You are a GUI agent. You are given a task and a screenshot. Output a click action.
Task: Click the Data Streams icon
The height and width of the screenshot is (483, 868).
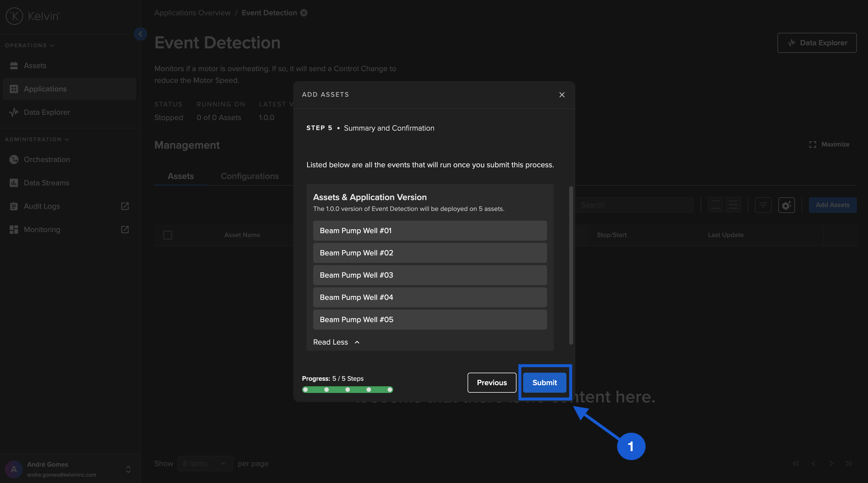pyautogui.click(x=14, y=183)
